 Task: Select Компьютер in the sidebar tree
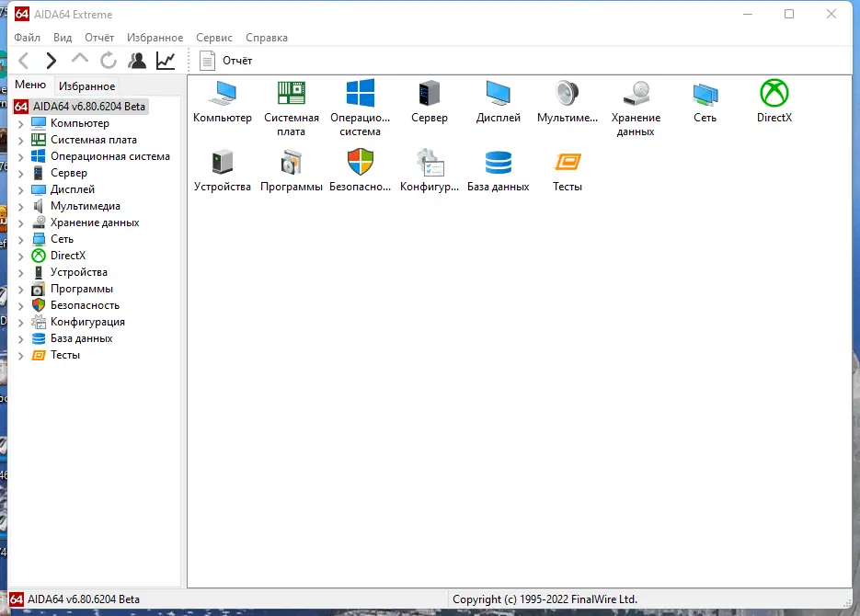coord(79,123)
